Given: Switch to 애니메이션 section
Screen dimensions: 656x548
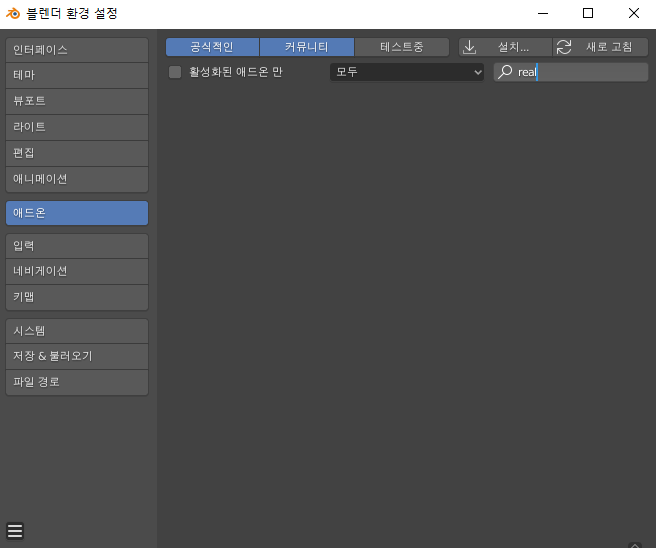Looking at the screenshot, I should (x=77, y=179).
